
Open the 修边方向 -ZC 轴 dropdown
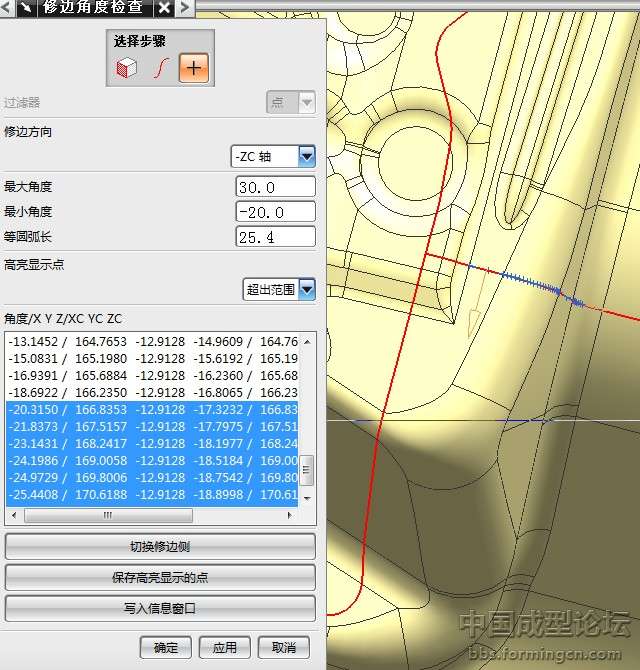[306, 157]
